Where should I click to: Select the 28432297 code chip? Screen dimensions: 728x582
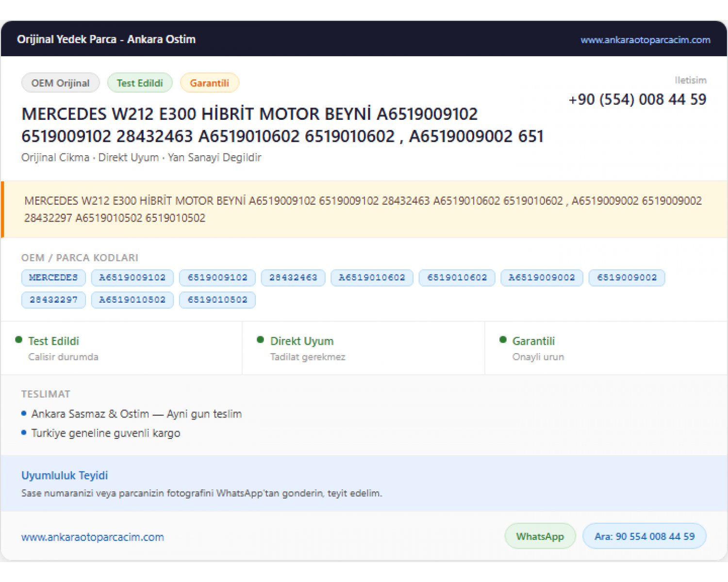click(53, 300)
